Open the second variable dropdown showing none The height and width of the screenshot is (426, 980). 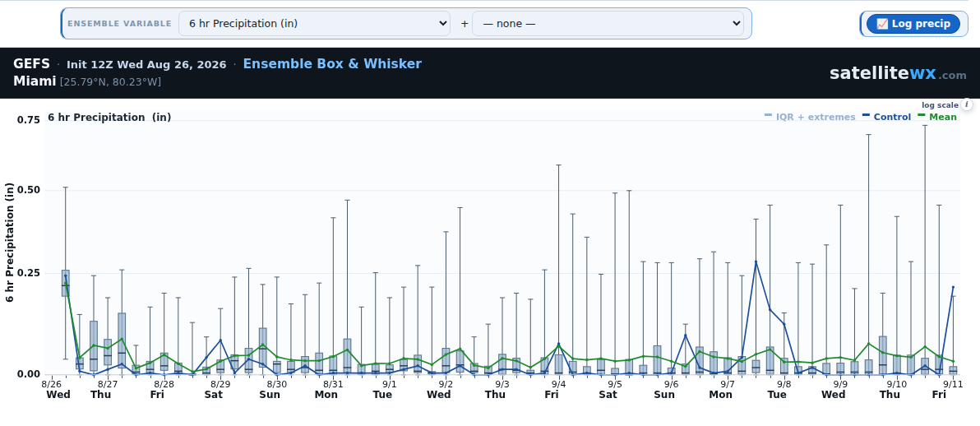(608, 24)
